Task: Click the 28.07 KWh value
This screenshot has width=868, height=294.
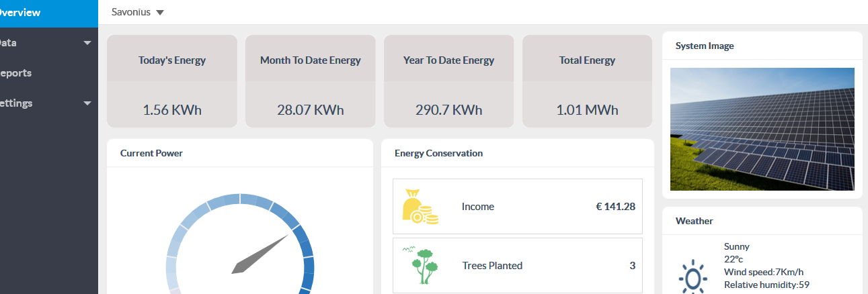Action: point(311,109)
